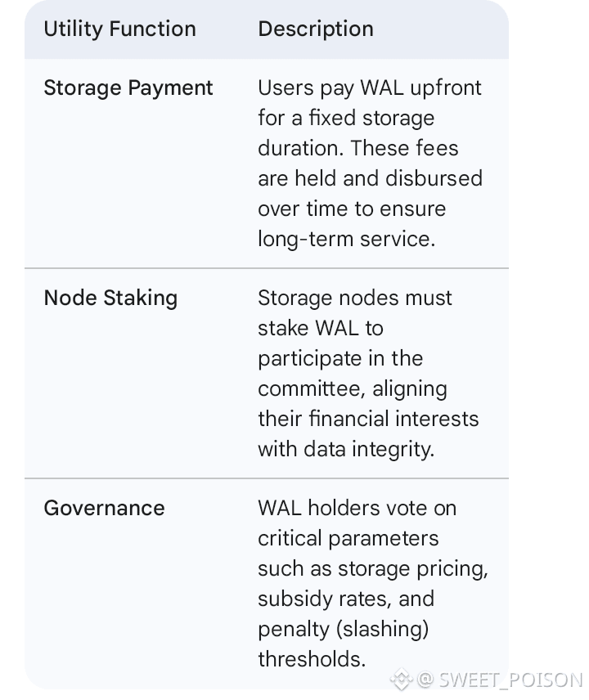This screenshot has width=589, height=700.
Task: Select the Node Staking row label
Action: [x=110, y=298]
